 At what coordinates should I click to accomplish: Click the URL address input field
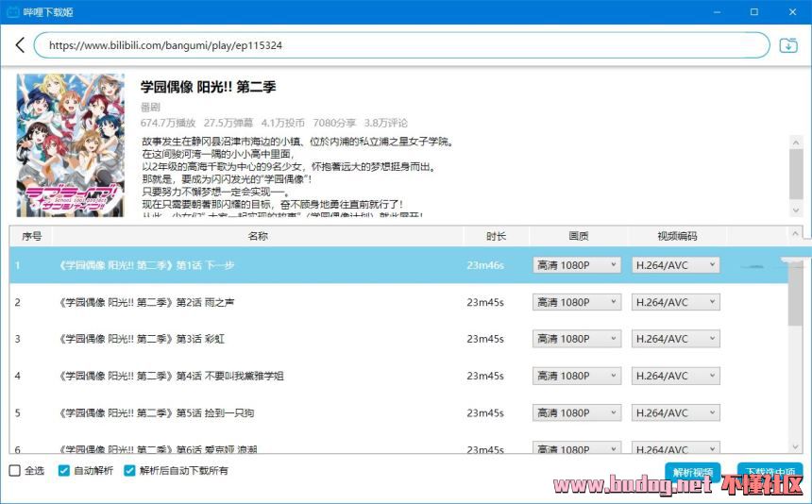coord(401,45)
